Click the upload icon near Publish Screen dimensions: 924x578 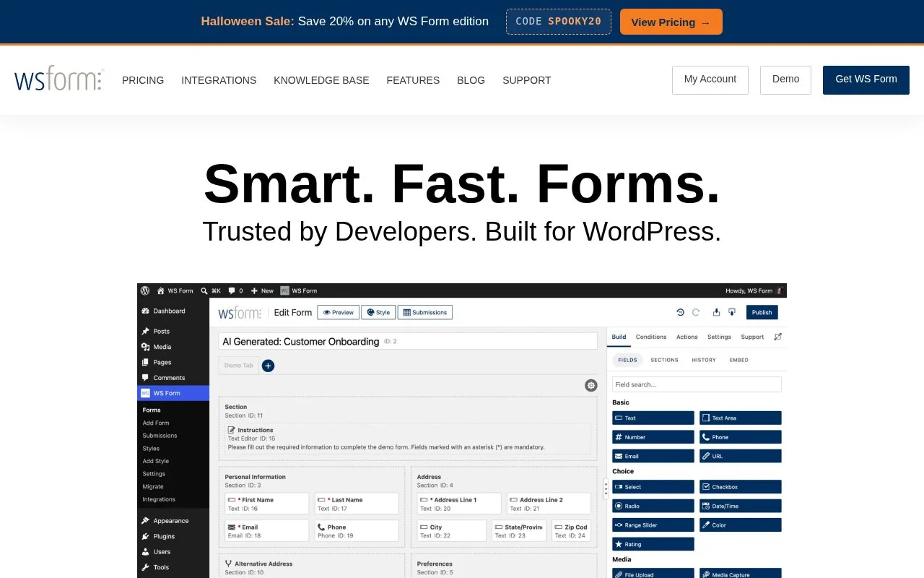716,312
